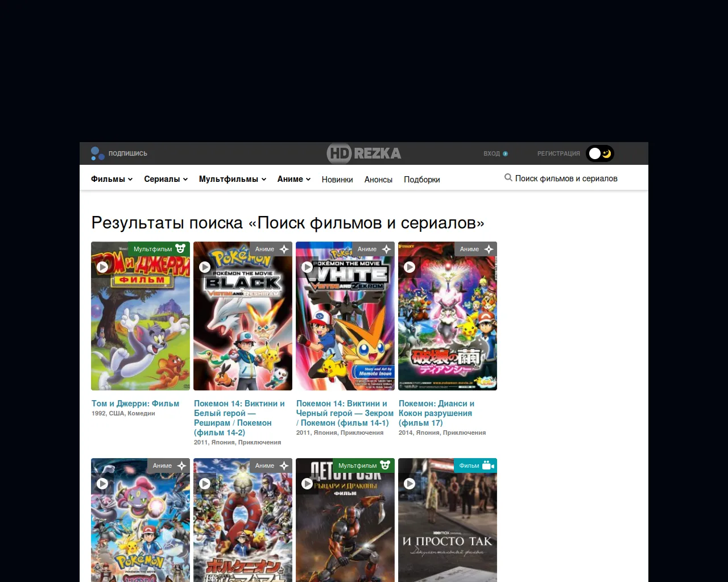The image size is (728, 582).
Task: Expand the Мультфильмы dropdown menu
Action: pyautogui.click(x=233, y=179)
